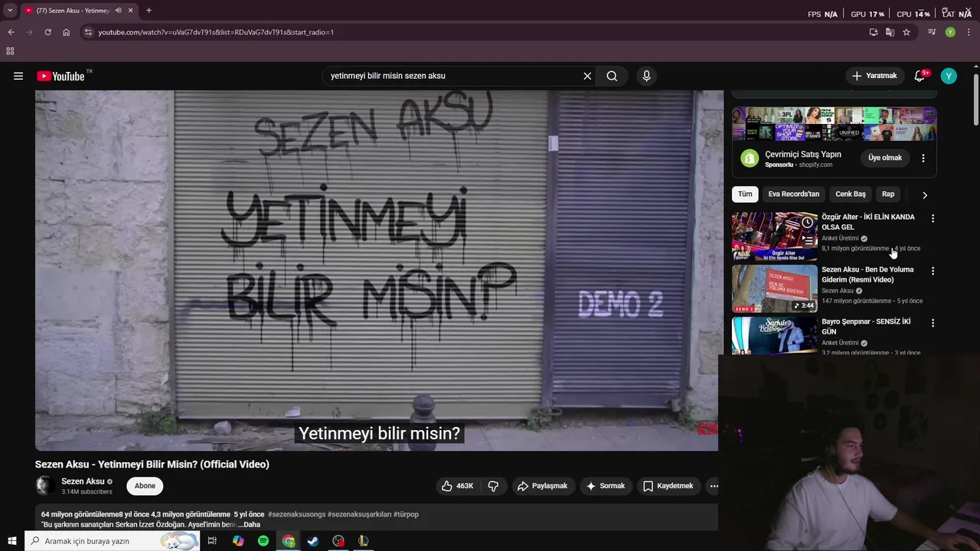Click the Sormak ask button
The height and width of the screenshot is (551, 980).
[606, 486]
